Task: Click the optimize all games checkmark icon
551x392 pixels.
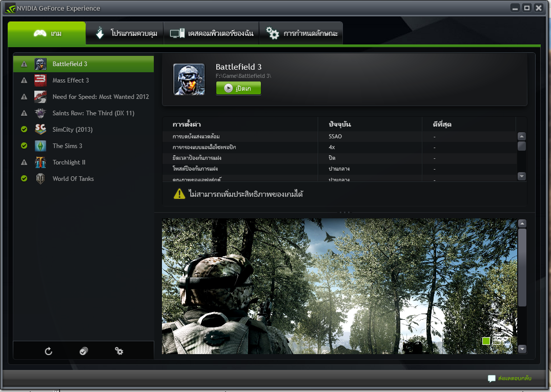Action: (84, 351)
